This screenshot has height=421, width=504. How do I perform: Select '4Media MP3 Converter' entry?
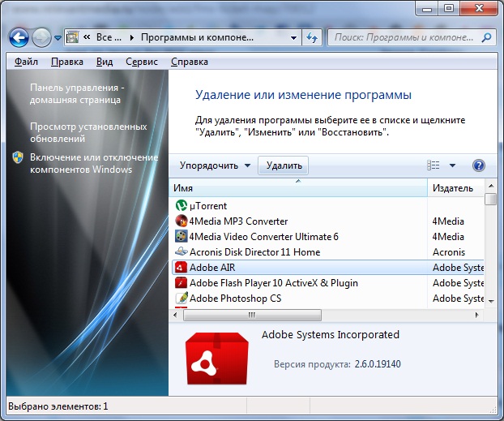[238, 221]
